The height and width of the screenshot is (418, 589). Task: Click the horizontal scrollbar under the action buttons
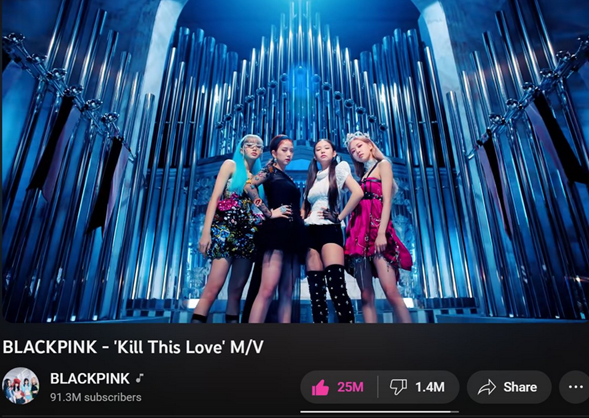pyautogui.click(x=379, y=412)
